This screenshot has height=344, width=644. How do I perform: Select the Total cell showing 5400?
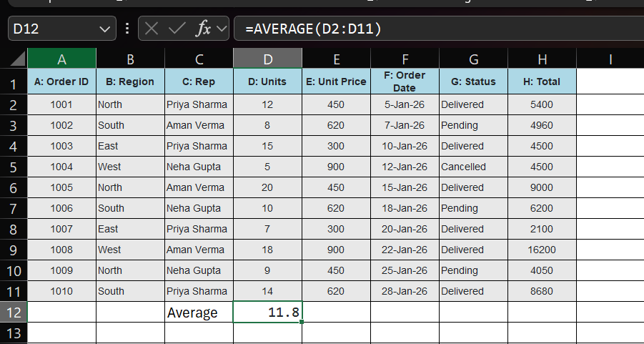542,105
